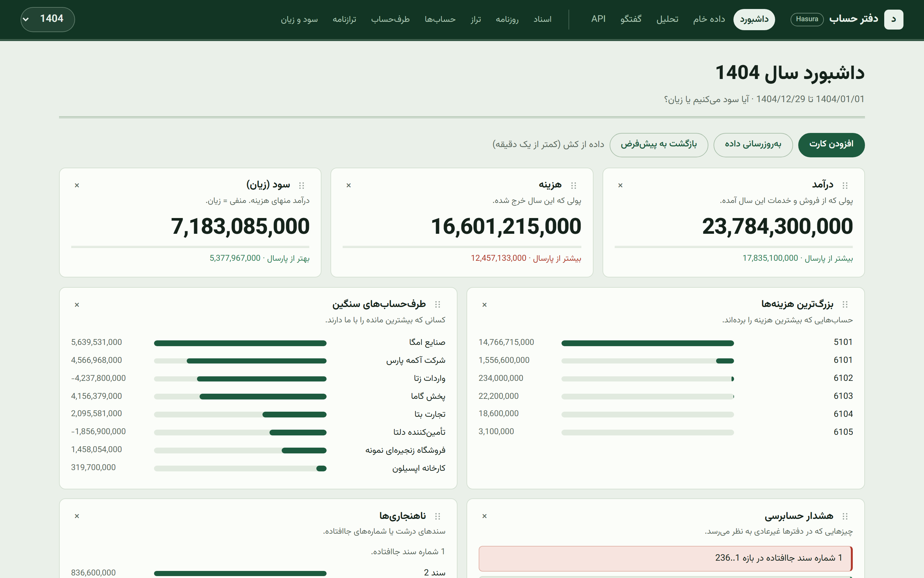Click the row for account 6101
This screenshot has height=578, width=924.
tap(665, 361)
